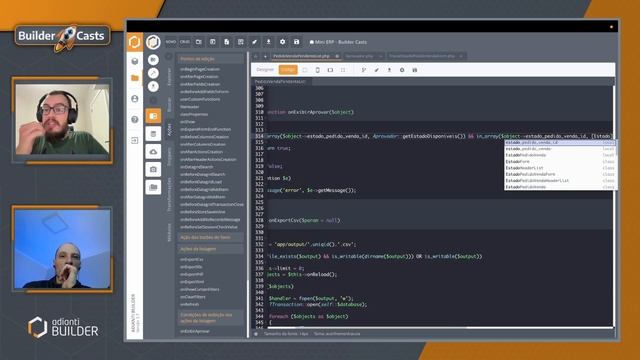Viewport: 640px width, 360px height.
Task: Switch to the Designer view
Action: (265, 70)
